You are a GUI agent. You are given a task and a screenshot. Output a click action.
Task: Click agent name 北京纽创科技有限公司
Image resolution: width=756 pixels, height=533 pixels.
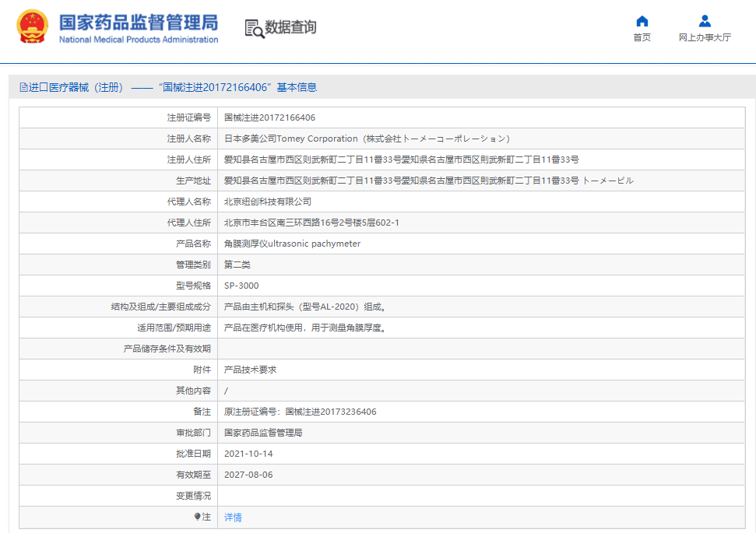(x=268, y=202)
